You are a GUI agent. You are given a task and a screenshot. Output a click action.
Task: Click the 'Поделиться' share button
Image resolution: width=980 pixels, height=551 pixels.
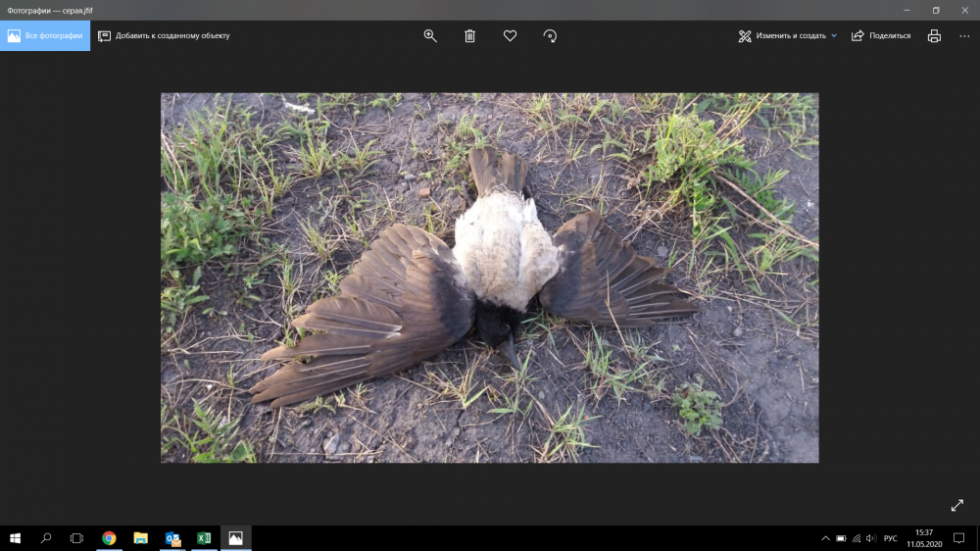(881, 35)
